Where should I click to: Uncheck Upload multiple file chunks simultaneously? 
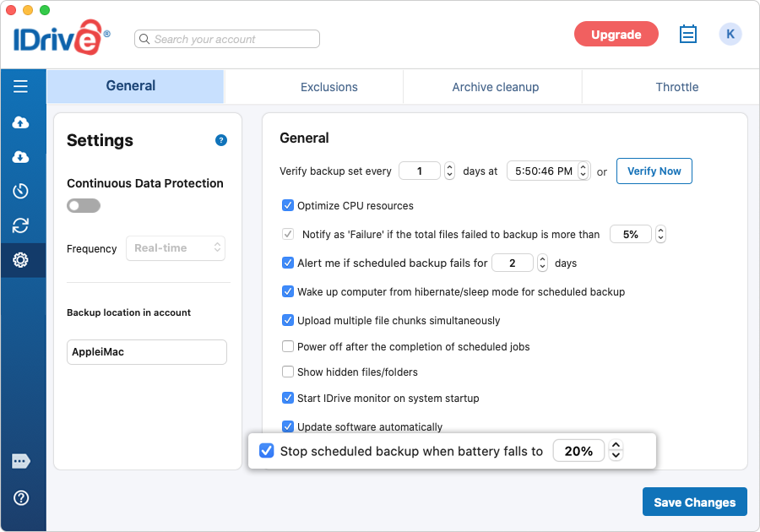click(x=287, y=320)
